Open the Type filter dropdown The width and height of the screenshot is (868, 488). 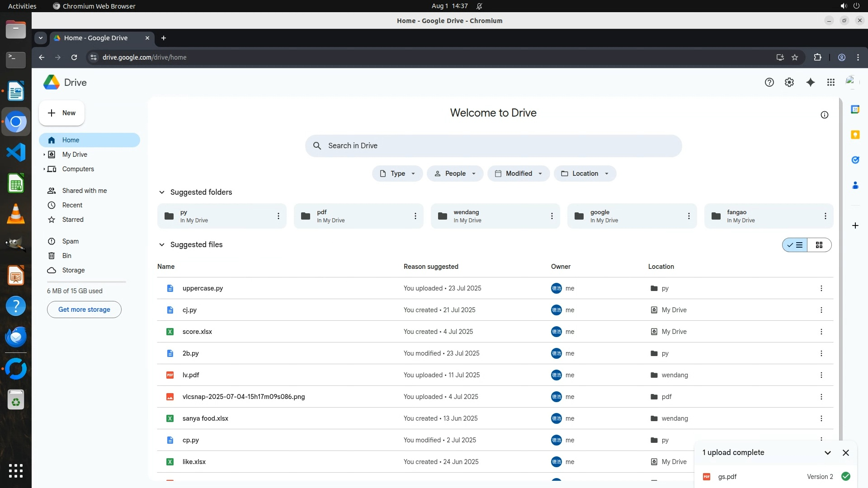tap(397, 174)
